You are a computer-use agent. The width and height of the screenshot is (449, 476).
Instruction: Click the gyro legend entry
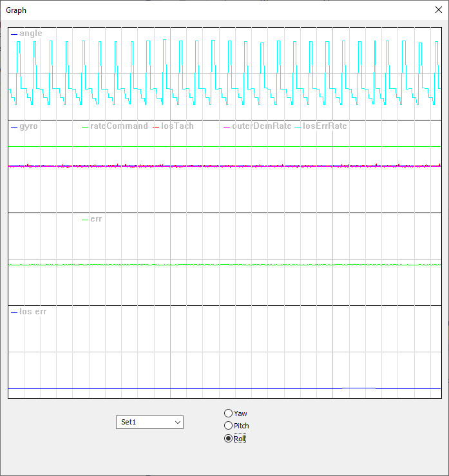(x=28, y=126)
